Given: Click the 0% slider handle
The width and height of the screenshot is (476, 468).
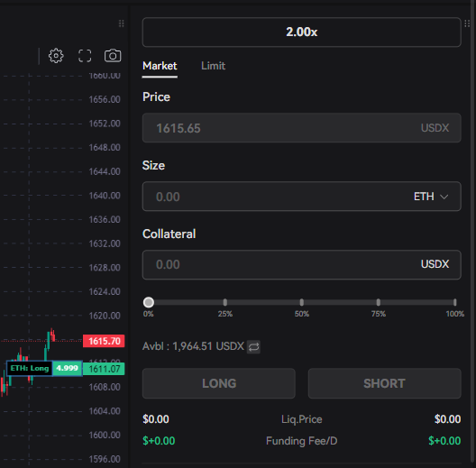Looking at the screenshot, I should (x=149, y=302).
